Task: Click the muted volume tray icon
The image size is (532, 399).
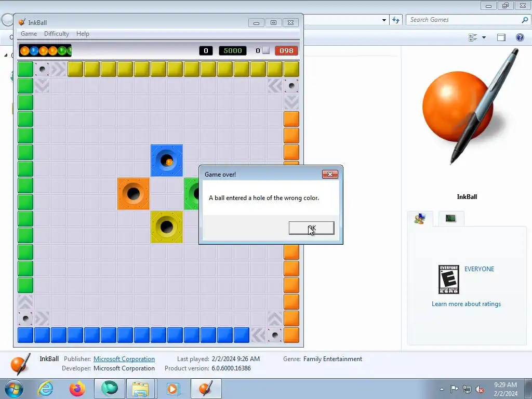Action: [x=480, y=389]
